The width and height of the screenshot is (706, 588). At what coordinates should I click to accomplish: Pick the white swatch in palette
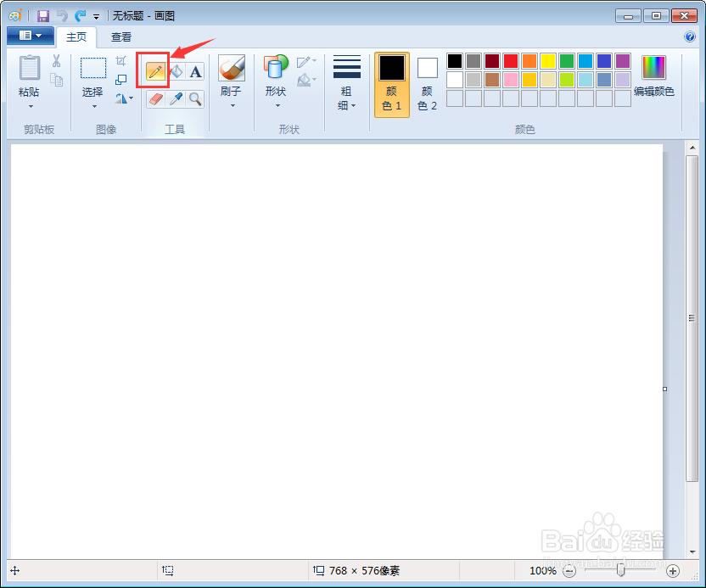(x=455, y=80)
